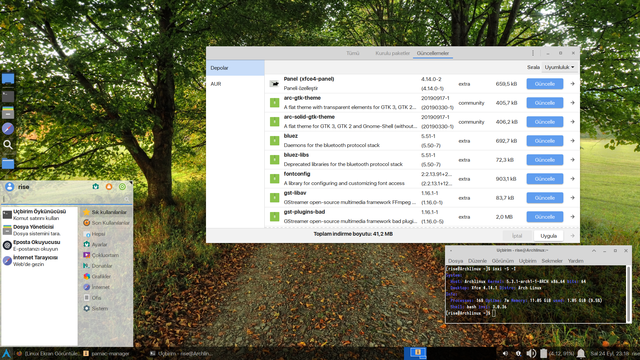Select the Hepsi category
Screen dimensions: 640x360
point(106,234)
